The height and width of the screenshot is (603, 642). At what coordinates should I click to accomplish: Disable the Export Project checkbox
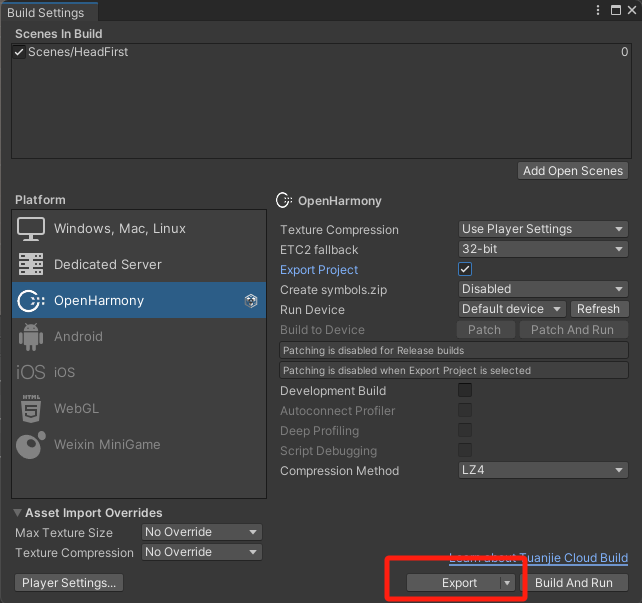pyautogui.click(x=465, y=270)
